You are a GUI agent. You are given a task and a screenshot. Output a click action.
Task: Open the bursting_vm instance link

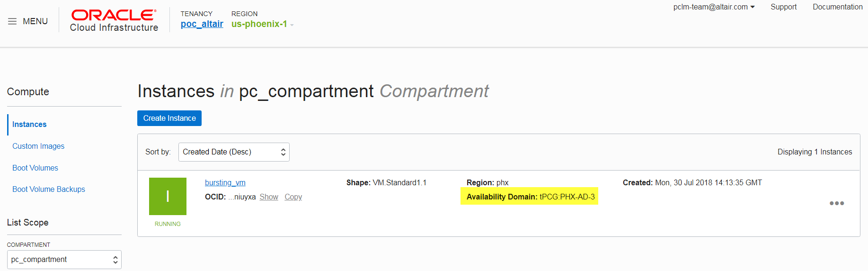coord(225,183)
